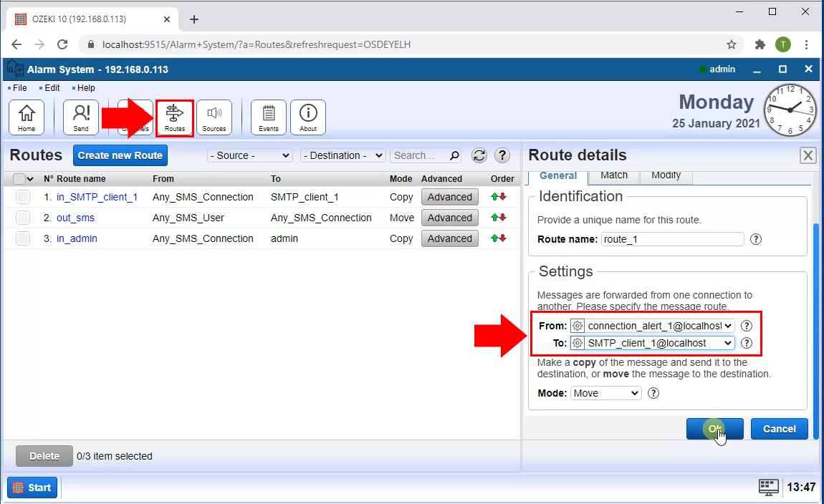The width and height of the screenshot is (824, 504).
Task: Click the Route details vertical scrollbar
Action: (x=815, y=331)
